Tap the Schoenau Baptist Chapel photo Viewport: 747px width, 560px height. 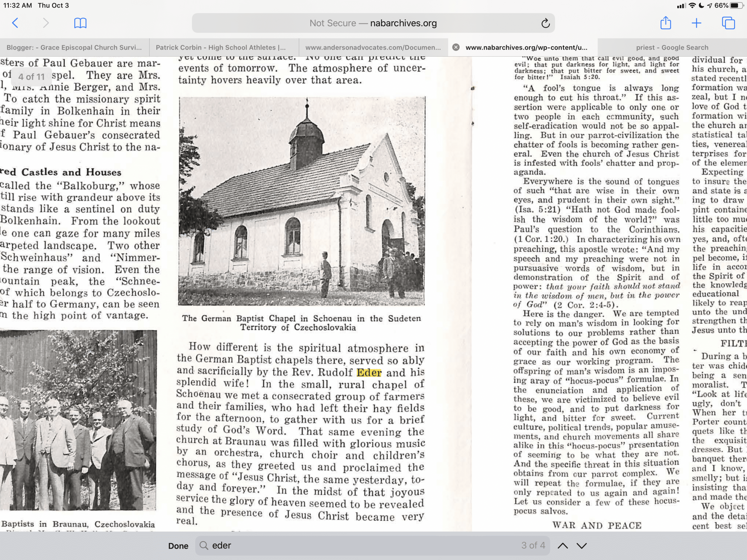[301, 201]
